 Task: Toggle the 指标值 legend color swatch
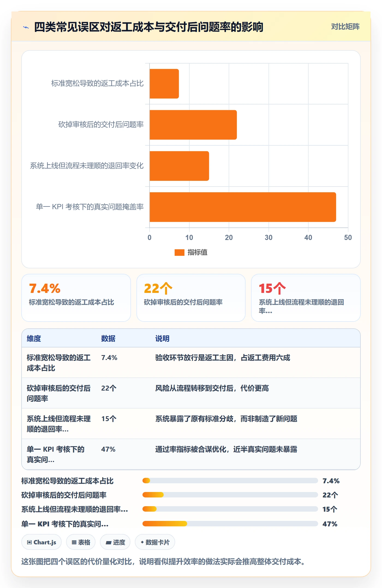coord(179,253)
